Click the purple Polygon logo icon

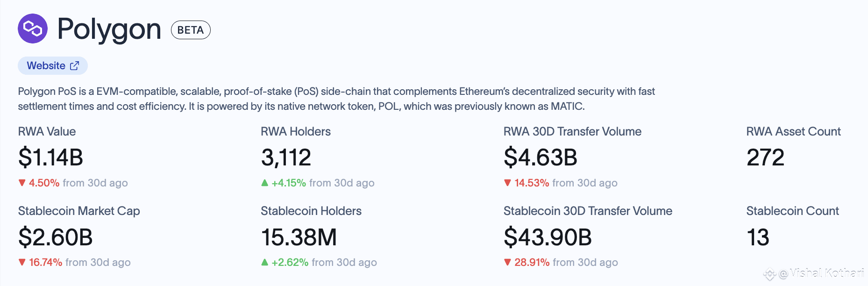point(33,29)
